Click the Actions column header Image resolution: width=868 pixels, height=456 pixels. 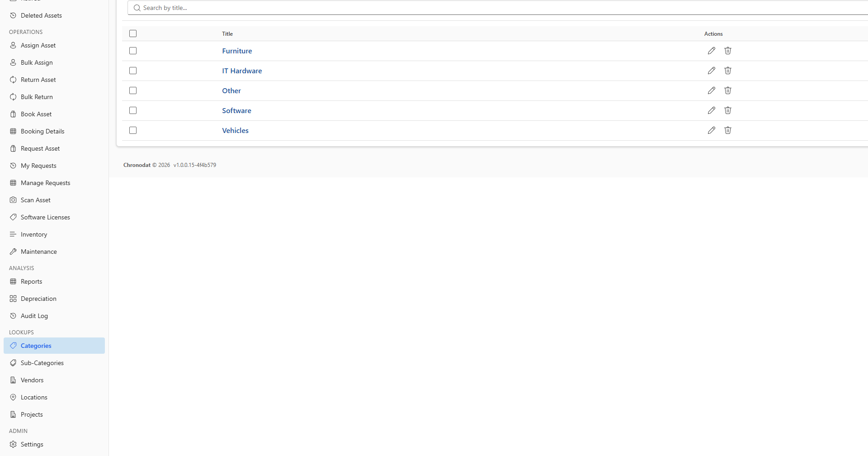713,34
